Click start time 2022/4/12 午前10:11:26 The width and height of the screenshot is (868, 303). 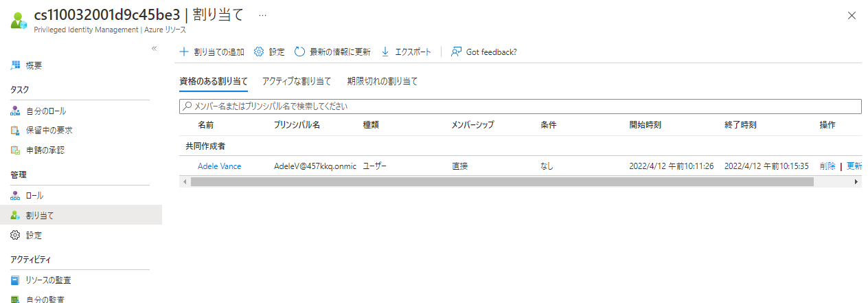point(671,166)
